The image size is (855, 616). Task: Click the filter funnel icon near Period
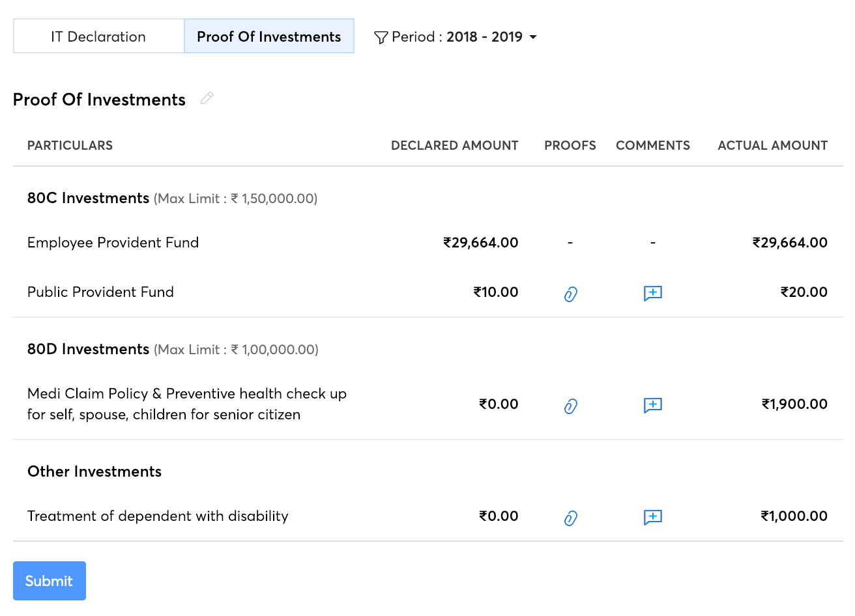tap(381, 37)
